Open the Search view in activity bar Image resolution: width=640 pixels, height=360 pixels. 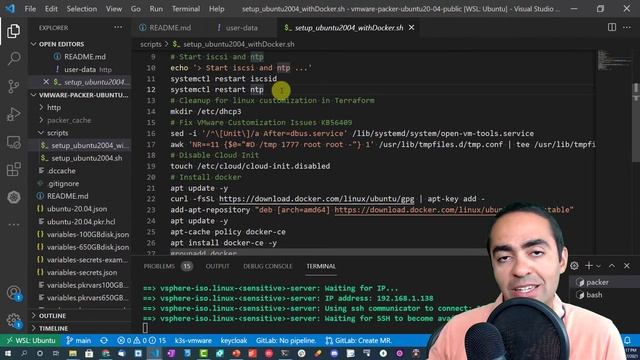[13, 58]
